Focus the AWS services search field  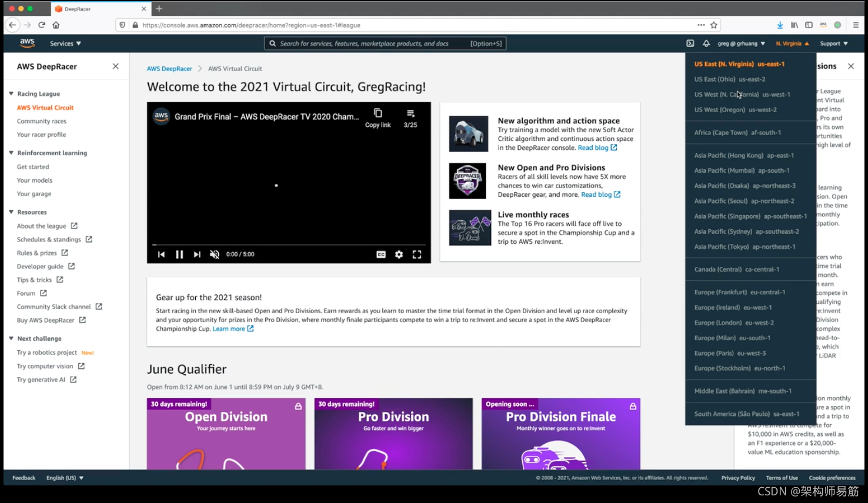coord(385,43)
